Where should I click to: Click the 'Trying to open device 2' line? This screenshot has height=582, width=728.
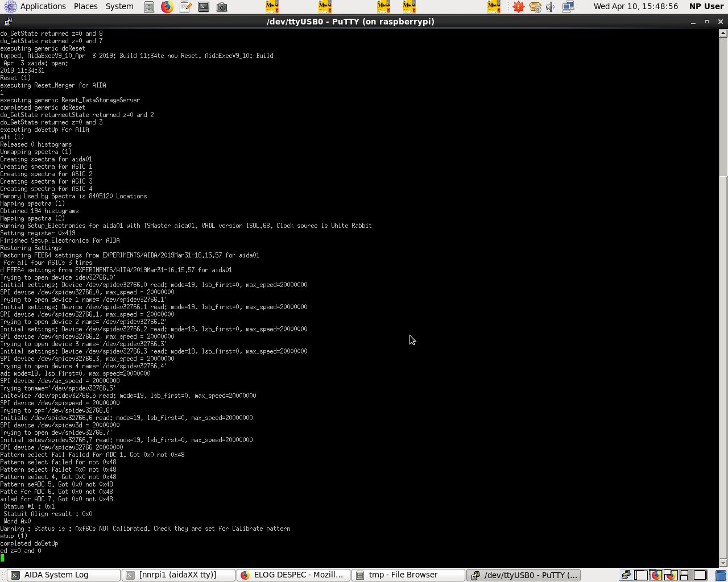tap(84, 322)
